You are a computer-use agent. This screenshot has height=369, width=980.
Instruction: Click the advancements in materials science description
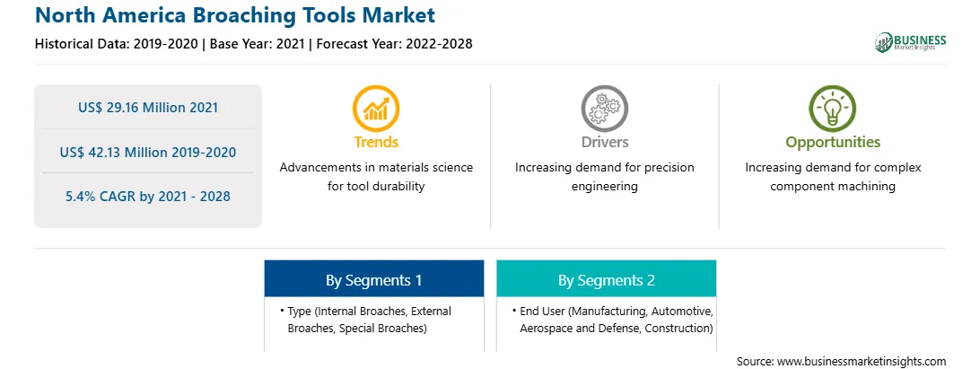(x=376, y=177)
